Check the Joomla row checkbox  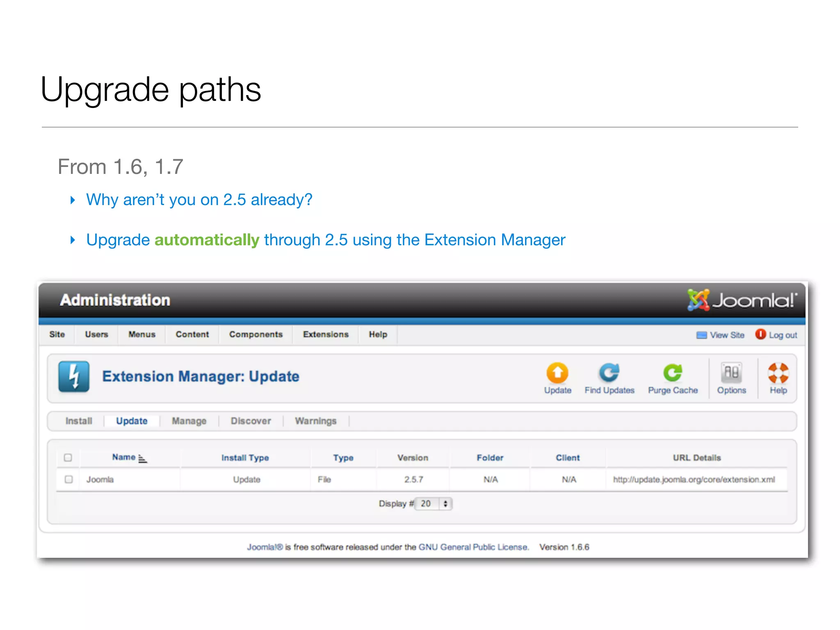point(68,479)
